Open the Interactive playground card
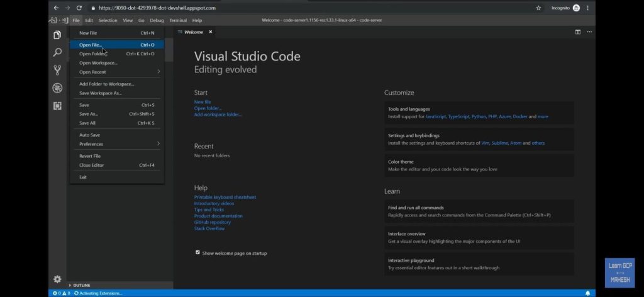The width and height of the screenshot is (644, 297). coord(479,264)
